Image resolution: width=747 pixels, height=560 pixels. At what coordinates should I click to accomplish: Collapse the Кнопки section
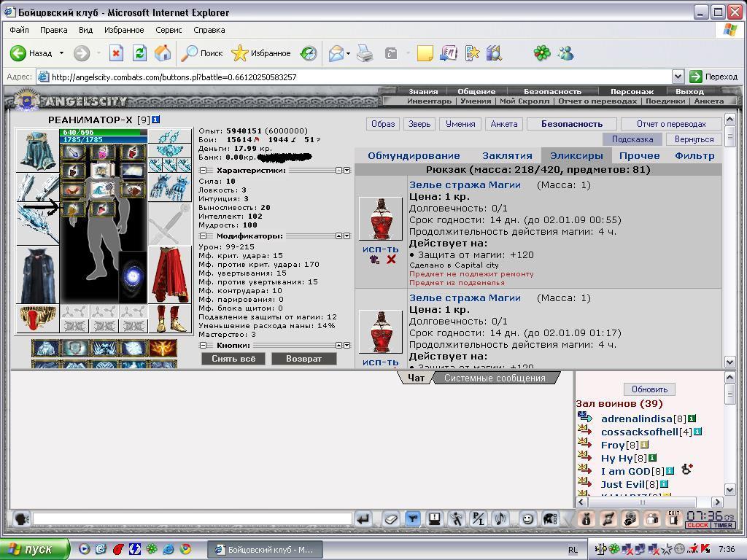click(x=203, y=346)
